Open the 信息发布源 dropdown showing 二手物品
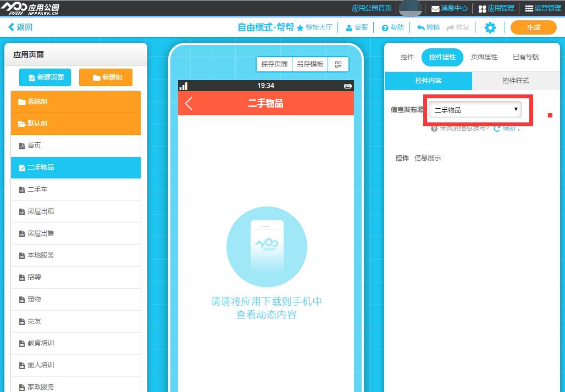Image resolution: width=565 pixels, height=392 pixels. click(474, 109)
